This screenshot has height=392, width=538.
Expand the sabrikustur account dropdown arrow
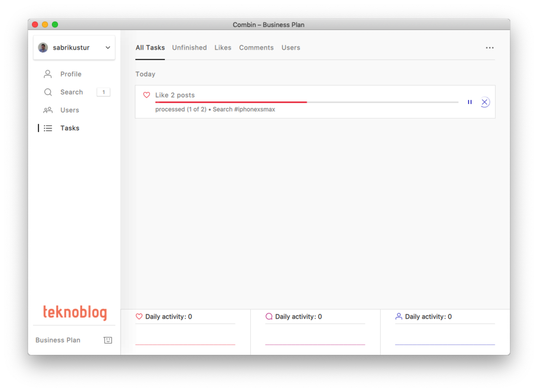click(x=108, y=48)
